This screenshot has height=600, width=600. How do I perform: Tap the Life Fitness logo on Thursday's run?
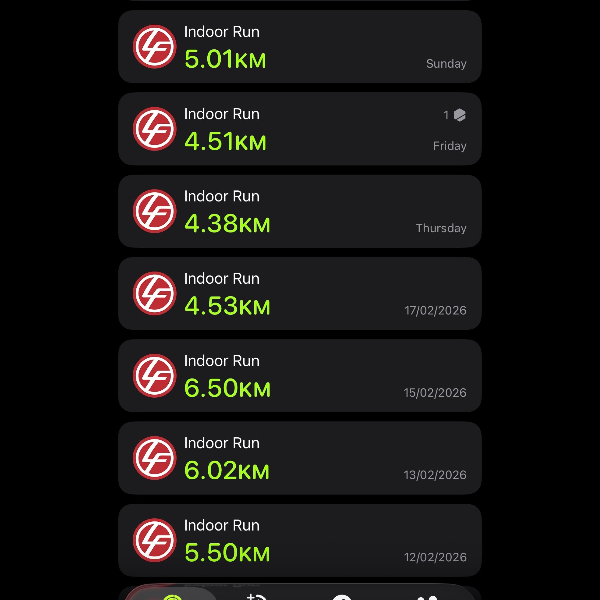154,211
